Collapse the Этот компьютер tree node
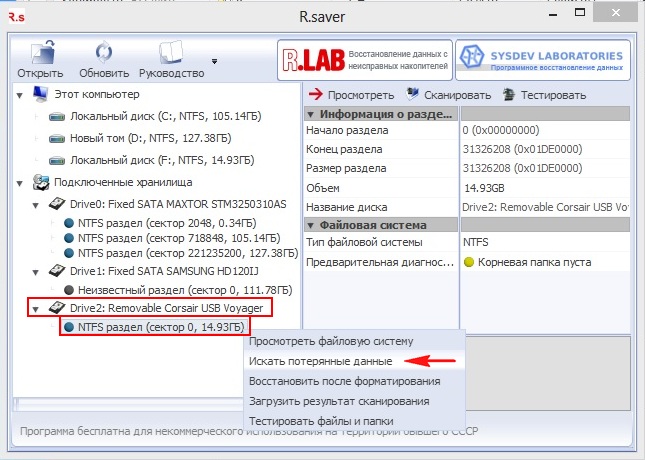Image resolution: width=645 pixels, height=460 pixels. coord(21,95)
